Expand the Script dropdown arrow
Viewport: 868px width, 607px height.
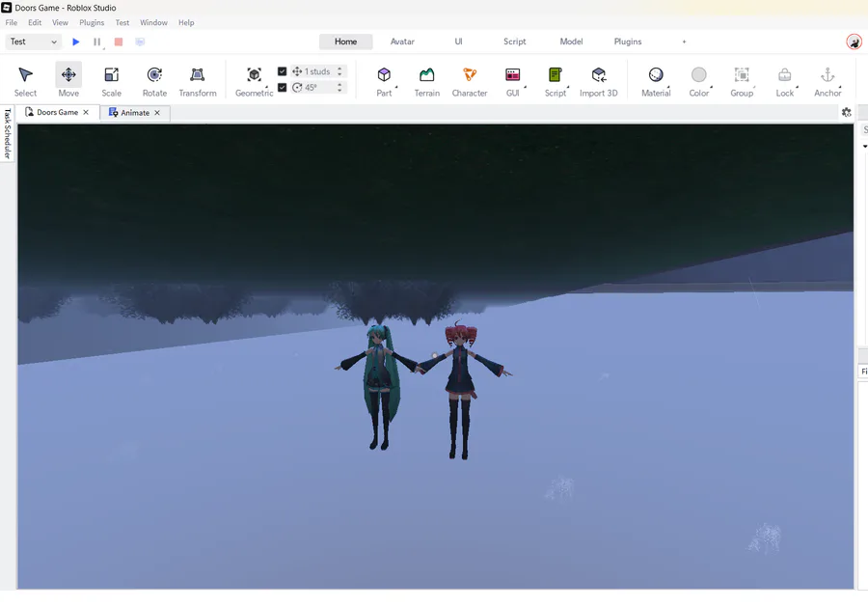[x=568, y=87]
